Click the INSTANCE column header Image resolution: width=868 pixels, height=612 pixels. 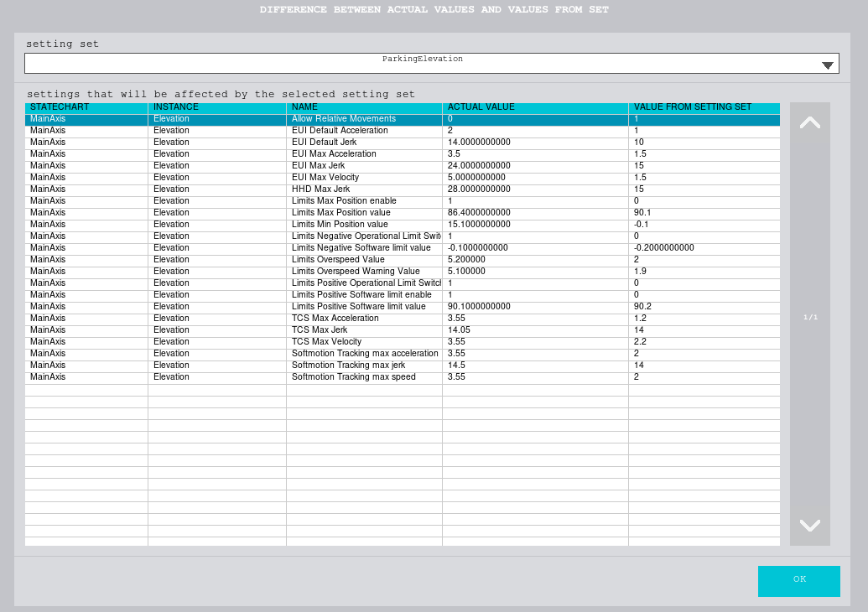217,107
